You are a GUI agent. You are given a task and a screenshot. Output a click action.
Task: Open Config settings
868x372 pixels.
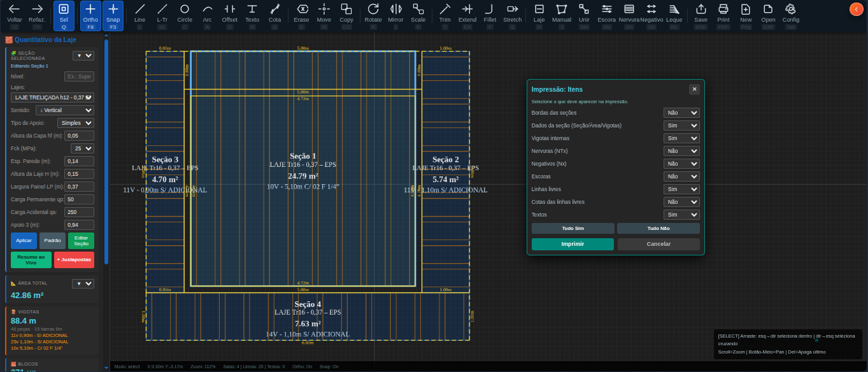click(790, 16)
